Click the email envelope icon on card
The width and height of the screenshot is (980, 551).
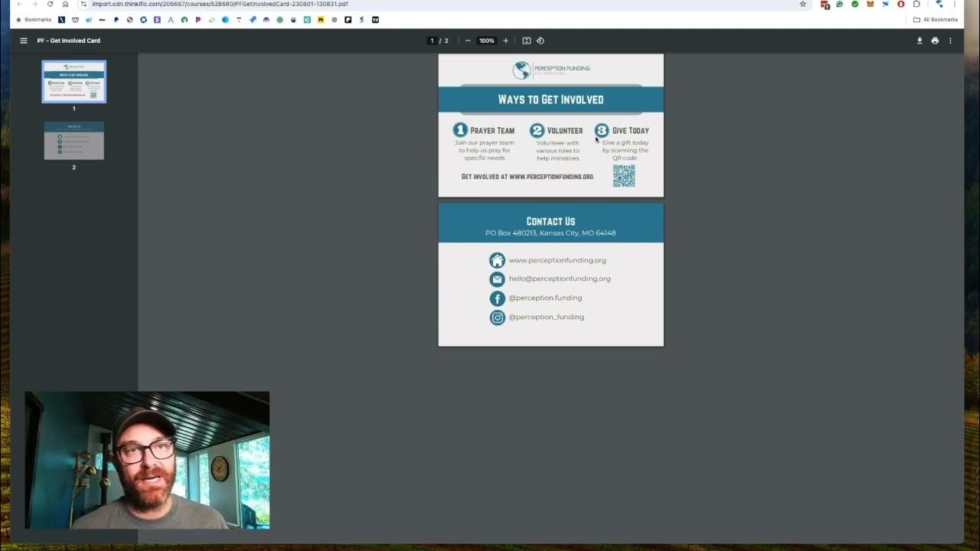pyautogui.click(x=498, y=279)
